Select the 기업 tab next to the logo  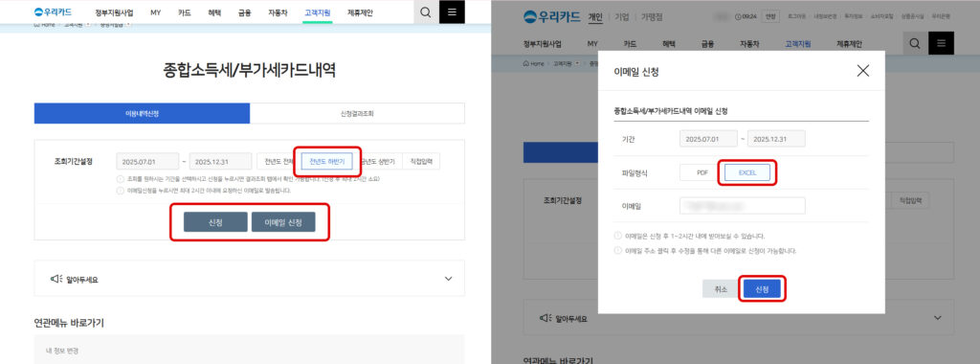click(x=621, y=17)
